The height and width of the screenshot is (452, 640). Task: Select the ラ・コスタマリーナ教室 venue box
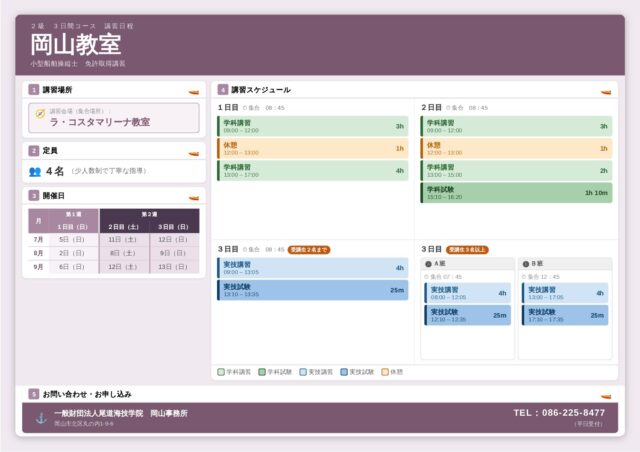click(114, 118)
